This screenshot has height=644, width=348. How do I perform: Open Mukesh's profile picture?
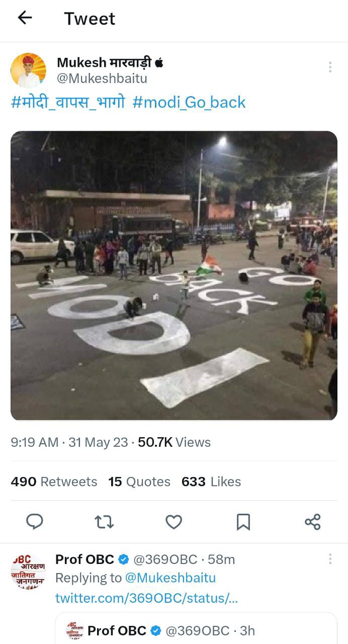pos(28,70)
